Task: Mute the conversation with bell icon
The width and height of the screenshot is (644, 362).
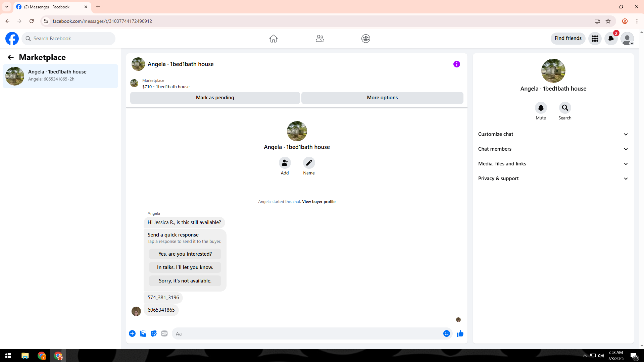Action: (541, 108)
